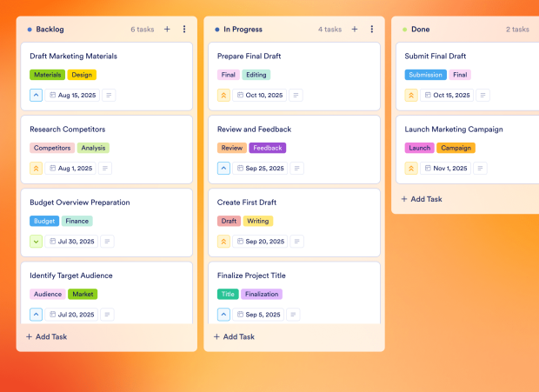Open description icon on Research Competitors card
This screenshot has height=392, width=539.
point(104,169)
